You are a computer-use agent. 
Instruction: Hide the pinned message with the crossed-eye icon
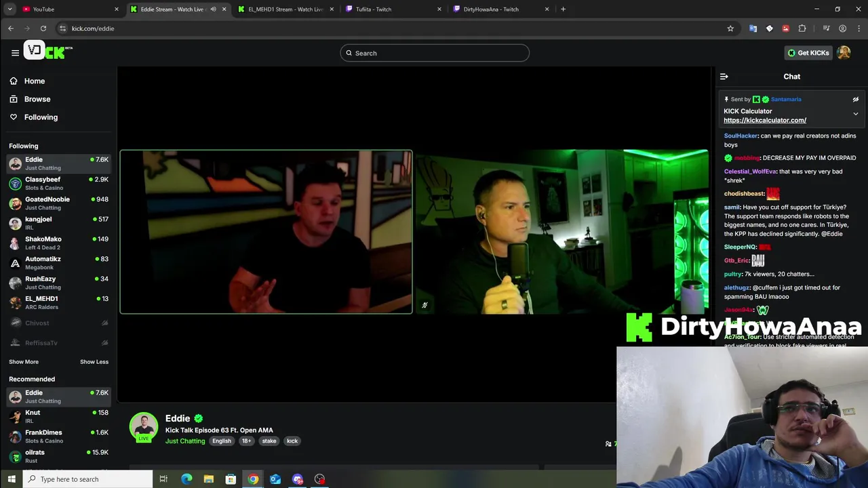(856, 99)
